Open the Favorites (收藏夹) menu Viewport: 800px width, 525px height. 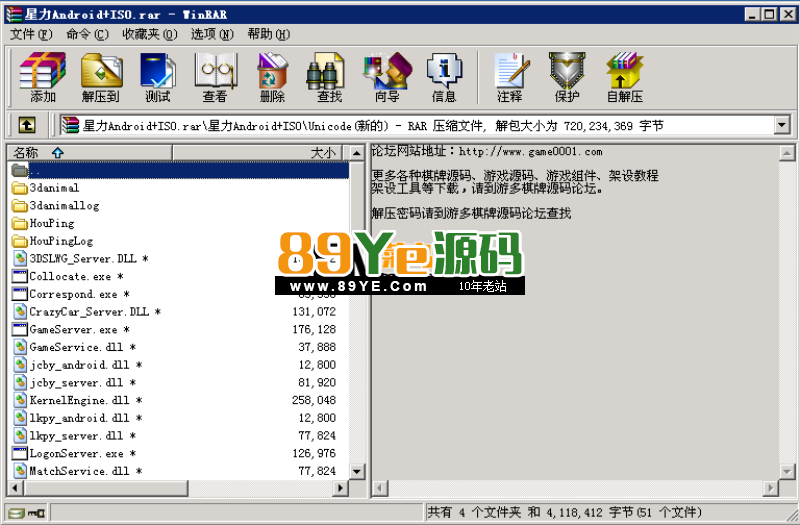pyautogui.click(x=149, y=35)
